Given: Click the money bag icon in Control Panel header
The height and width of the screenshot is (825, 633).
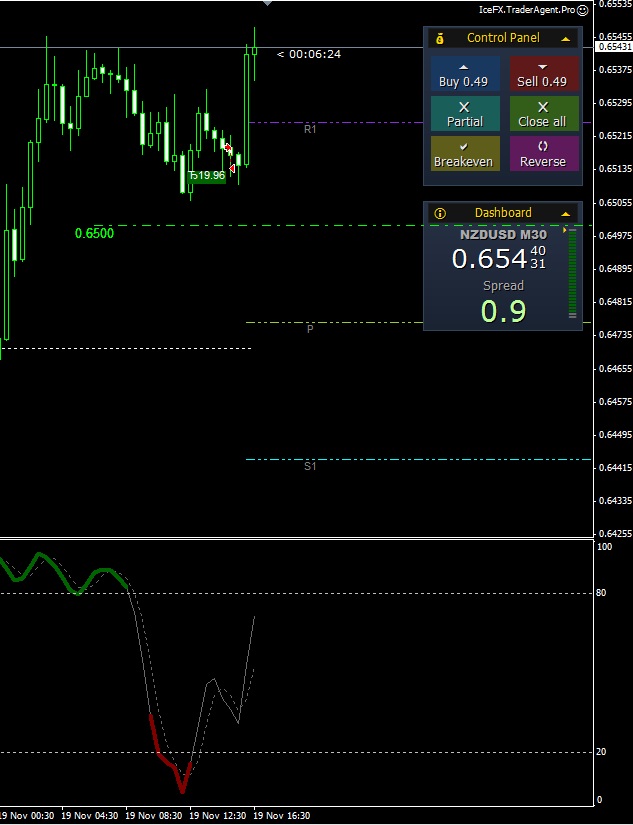Looking at the screenshot, I should (x=440, y=38).
